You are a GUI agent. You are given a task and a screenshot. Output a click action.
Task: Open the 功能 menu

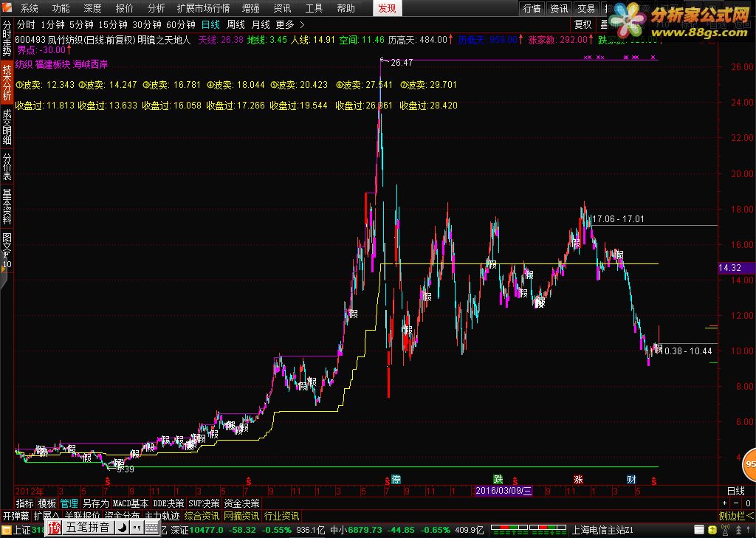tap(61, 7)
